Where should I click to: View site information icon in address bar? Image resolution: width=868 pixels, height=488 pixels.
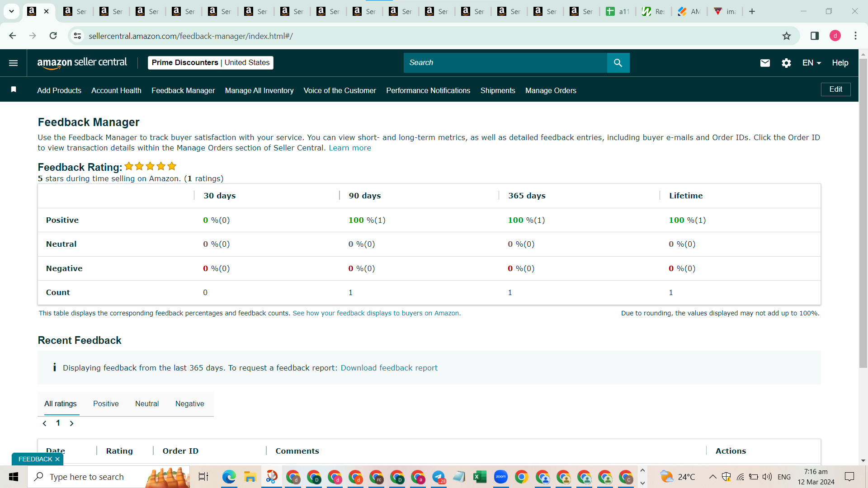click(x=77, y=36)
